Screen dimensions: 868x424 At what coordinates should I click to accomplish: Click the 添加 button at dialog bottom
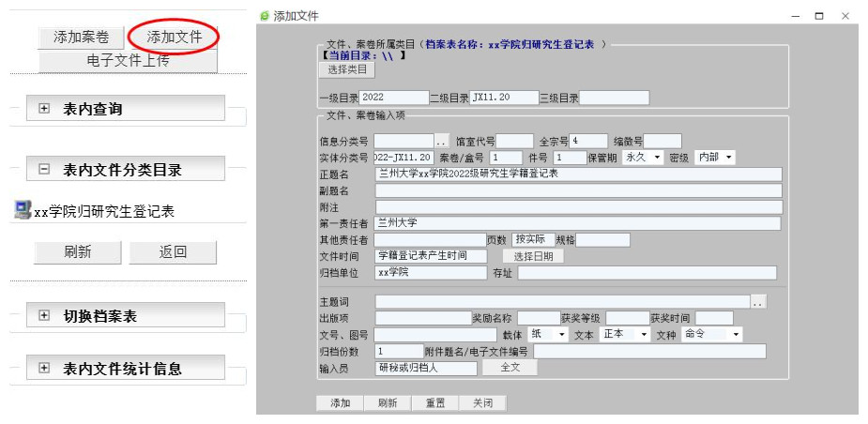(x=340, y=403)
